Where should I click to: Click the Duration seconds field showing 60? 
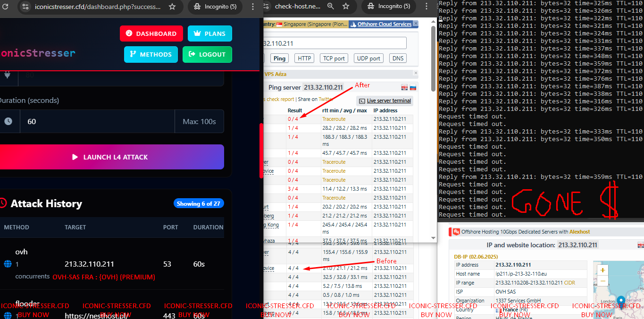(x=97, y=121)
